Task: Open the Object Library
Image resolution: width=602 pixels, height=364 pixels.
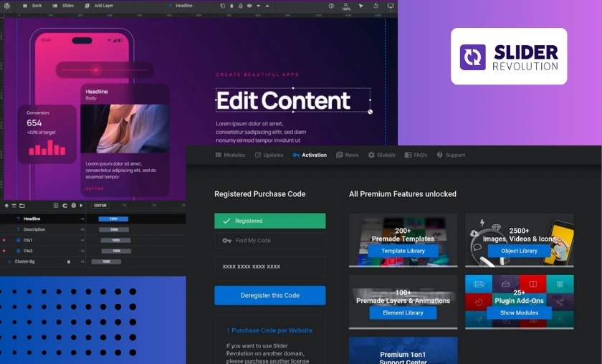Action: pos(519,251)
